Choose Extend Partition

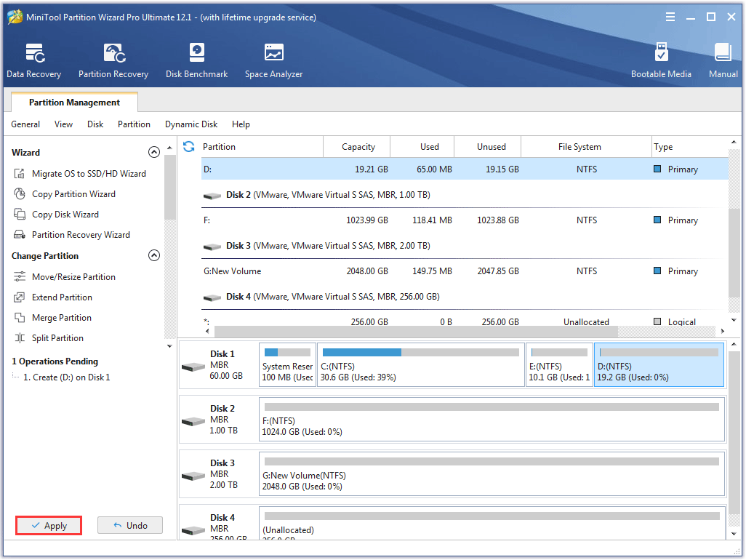point(53,297)
